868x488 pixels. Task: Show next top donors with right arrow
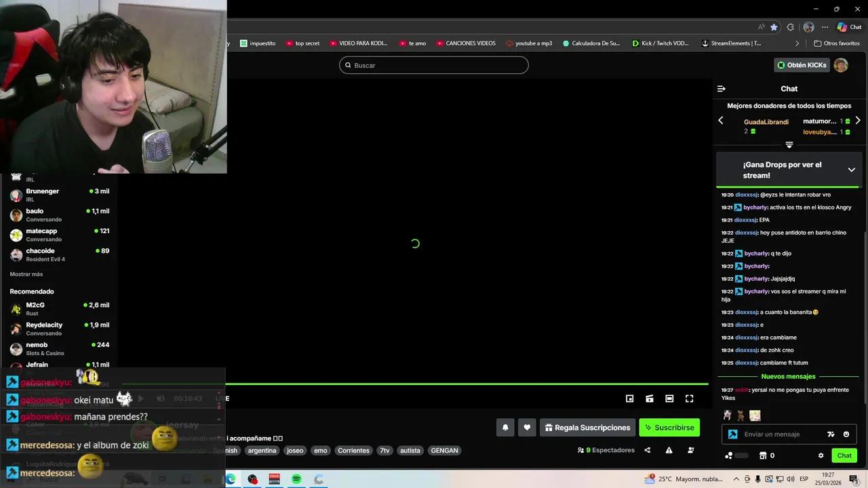click(858, 121)
